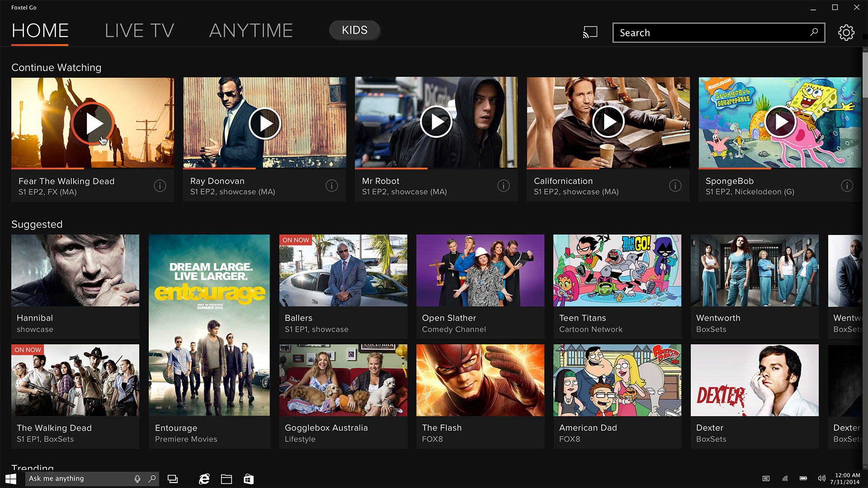868x488 pixels.
Task: Open Teen Titans thumbnail
Action: pyautogui.click(x=617, y=270)
